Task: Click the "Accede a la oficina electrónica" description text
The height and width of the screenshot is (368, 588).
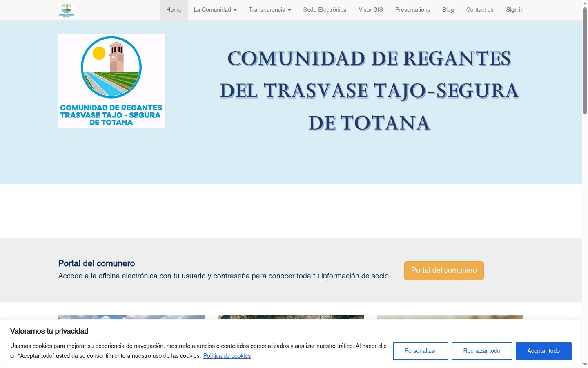Action: point(223,276)
